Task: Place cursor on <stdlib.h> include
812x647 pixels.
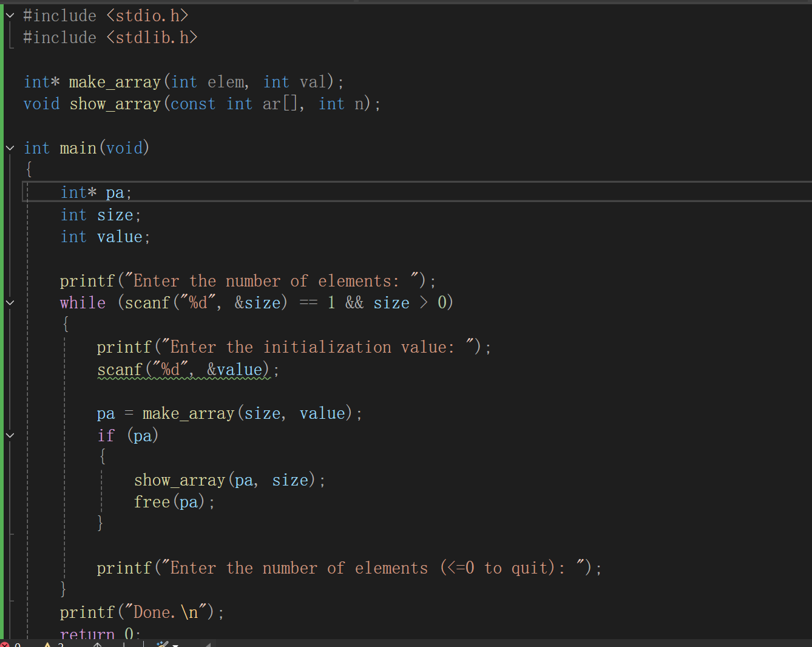Action: pos(152,38)
